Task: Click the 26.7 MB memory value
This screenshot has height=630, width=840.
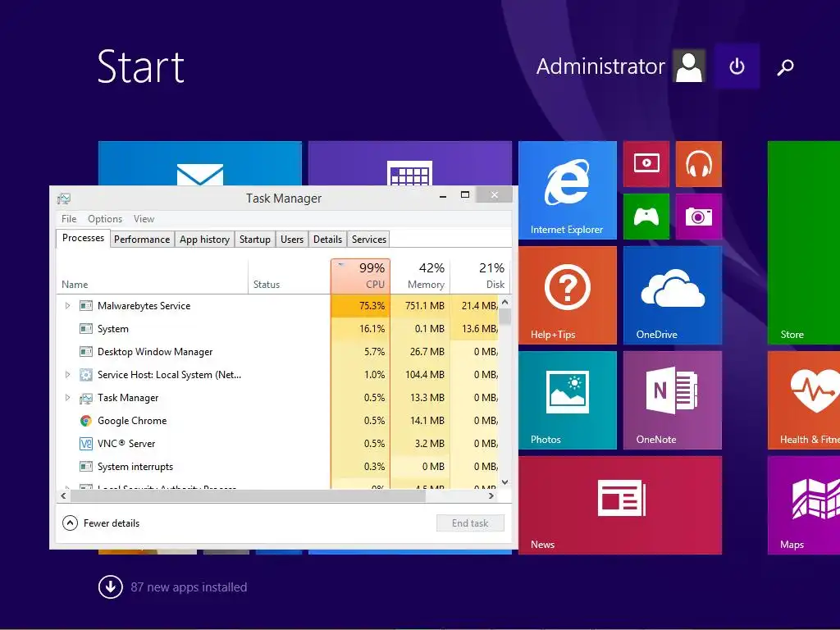Action: pos(427,352)
